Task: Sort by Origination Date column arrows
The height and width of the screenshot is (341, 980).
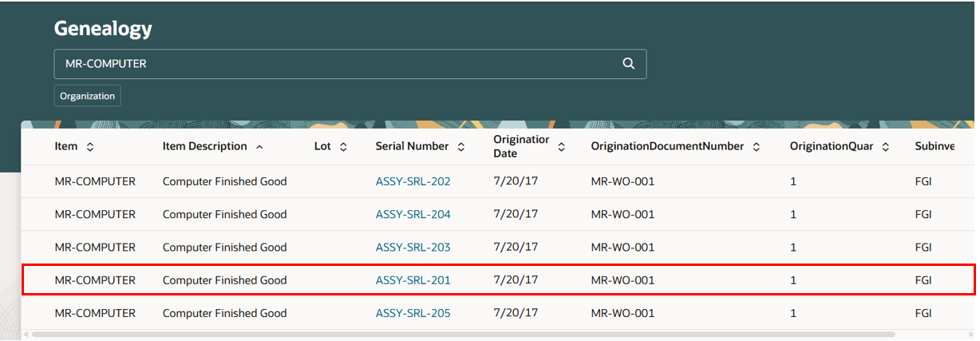Action: pyautogui.click(x=561, y=147)
